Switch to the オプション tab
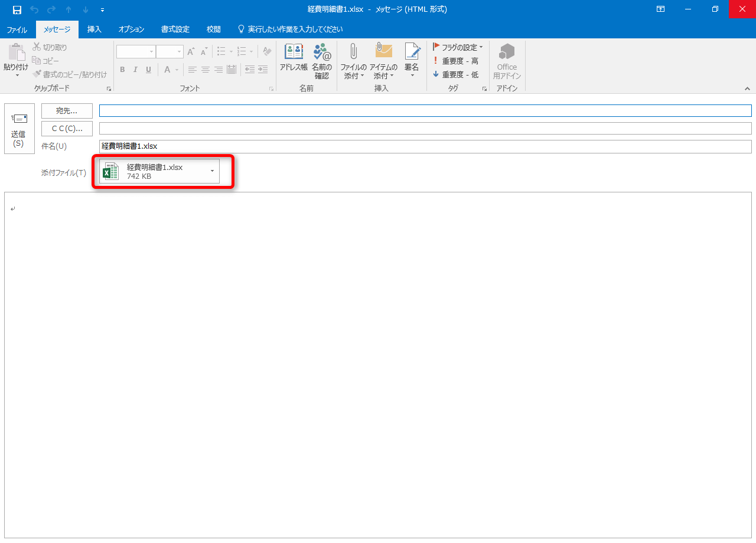Screen dimensions: 756x543 [x=131, y=29]
